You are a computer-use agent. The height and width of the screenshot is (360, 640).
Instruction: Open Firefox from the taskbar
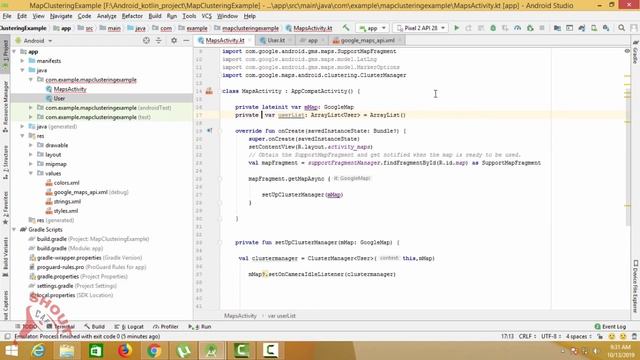125,351
